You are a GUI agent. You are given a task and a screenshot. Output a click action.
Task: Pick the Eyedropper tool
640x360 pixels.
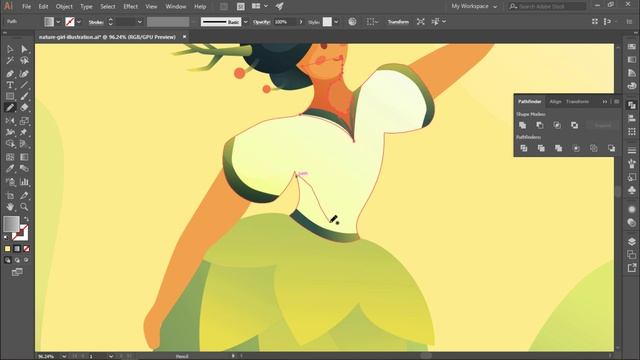pos(10,169)
